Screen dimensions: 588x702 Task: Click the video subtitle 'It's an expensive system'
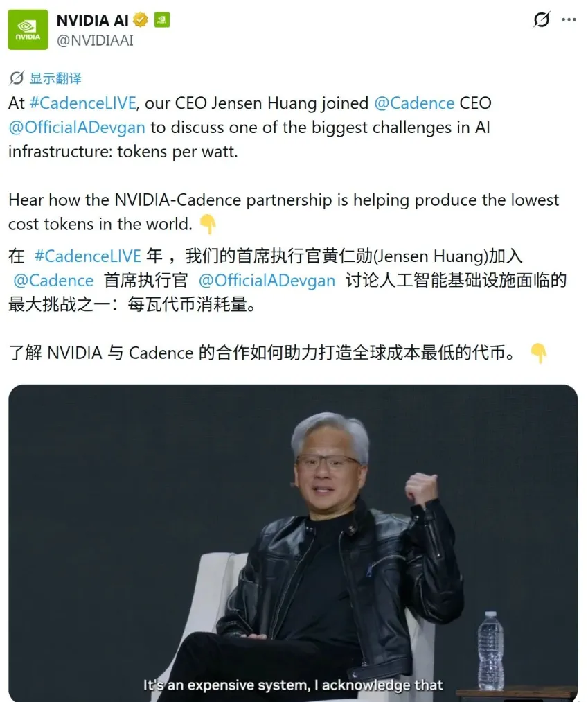pyautogui.click(x=293, y=685)
